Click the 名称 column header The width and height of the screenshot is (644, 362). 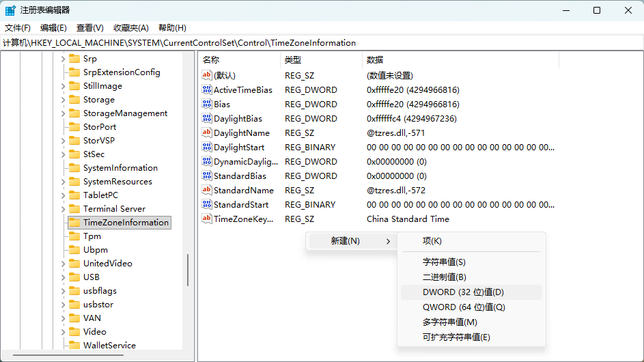(x=211, y=60)
